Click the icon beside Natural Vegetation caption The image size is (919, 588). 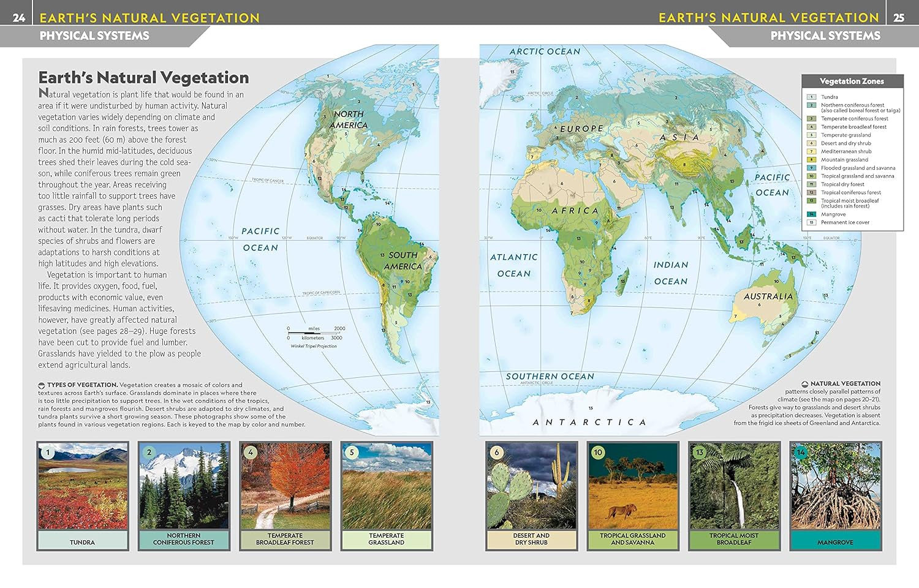804,384
